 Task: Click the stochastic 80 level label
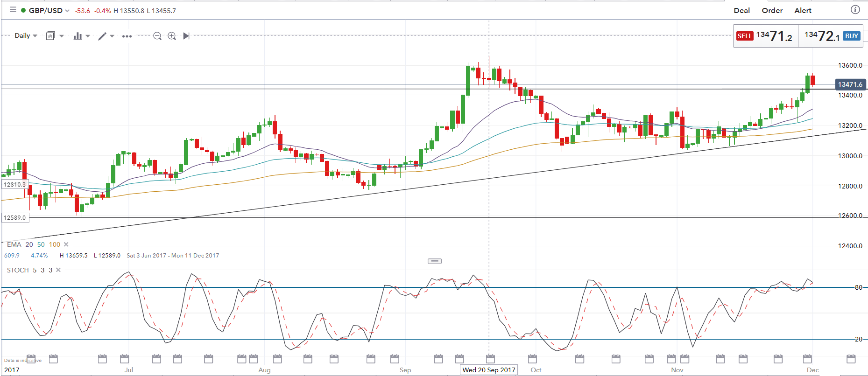pos(859,287)
